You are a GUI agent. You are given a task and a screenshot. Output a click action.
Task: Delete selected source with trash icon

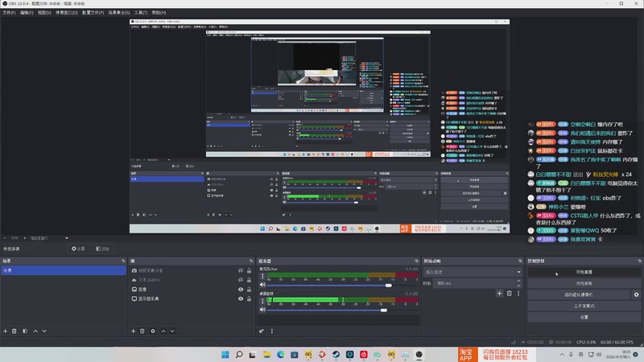pos(142,331)
